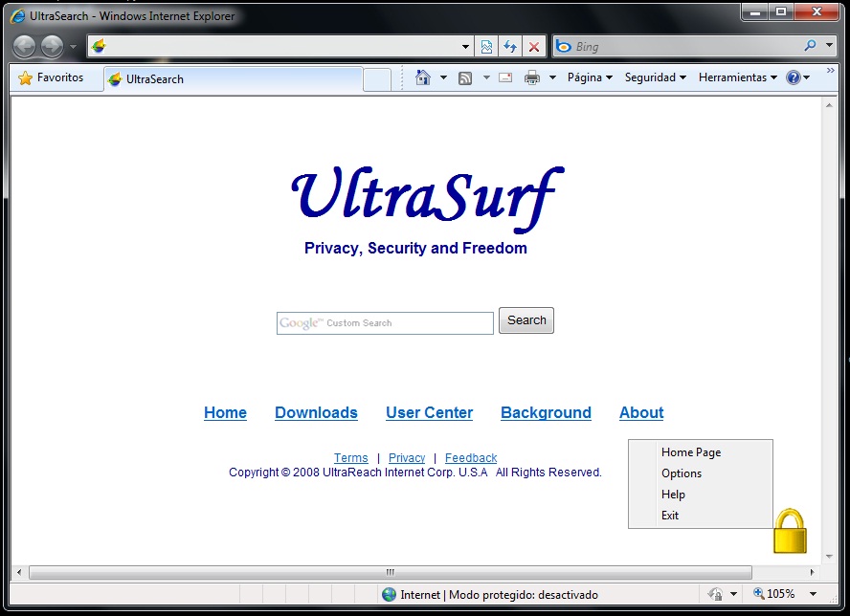Open the Downloads link

click(x=316, y=413)
